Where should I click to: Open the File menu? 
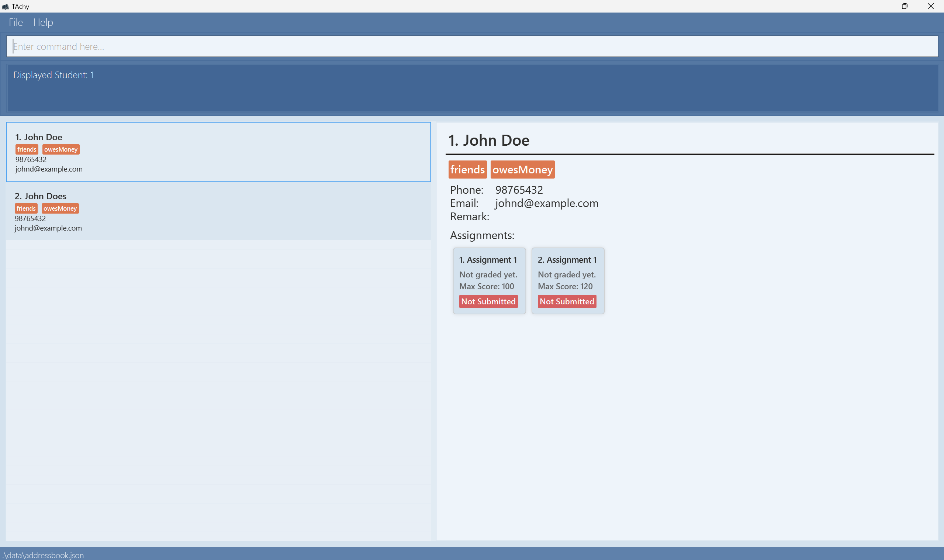(x=16, y=23)
